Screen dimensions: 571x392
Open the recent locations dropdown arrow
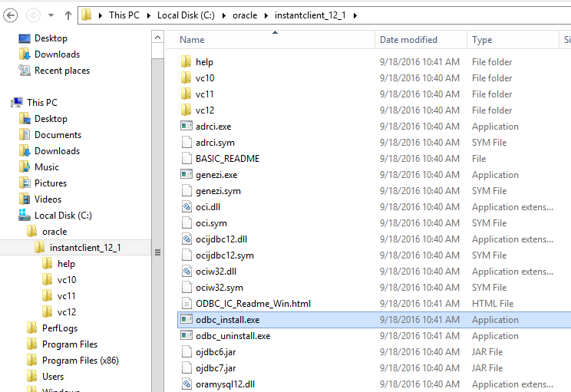(51, 15)
